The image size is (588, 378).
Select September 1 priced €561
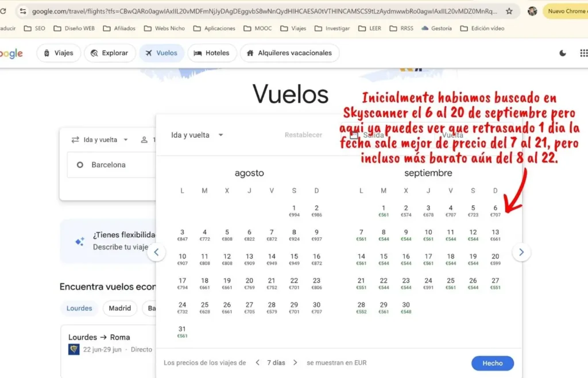click(383, 211)
